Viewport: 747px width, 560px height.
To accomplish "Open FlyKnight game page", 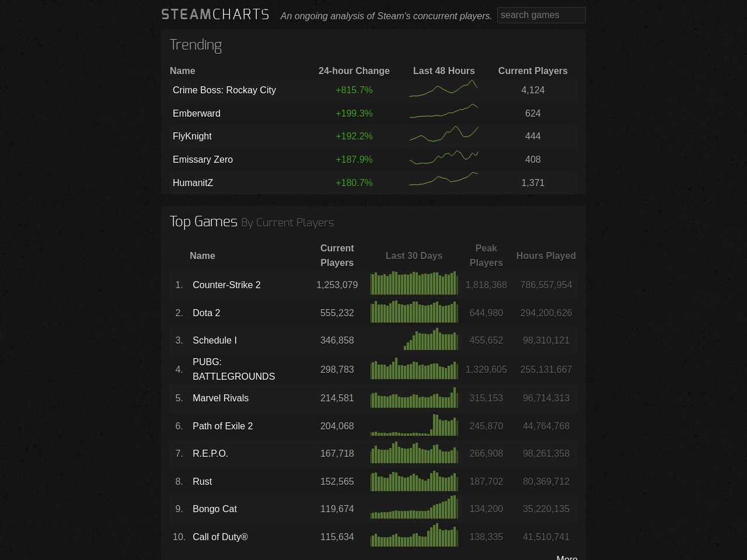I will (x=192, y=136).
